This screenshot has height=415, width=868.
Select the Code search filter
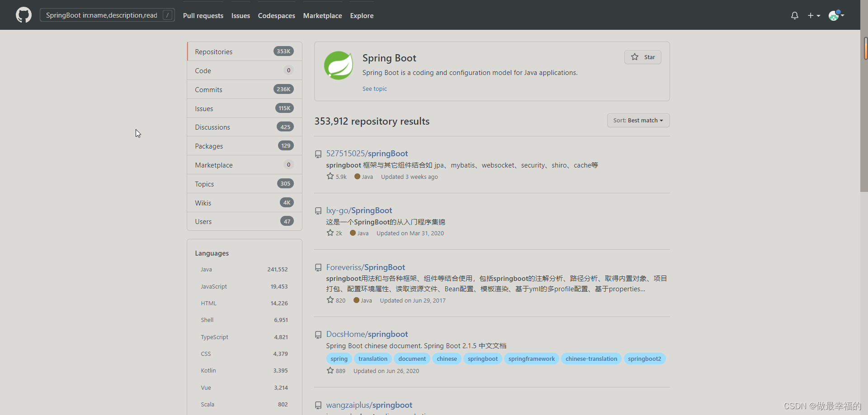pos(245,70)
